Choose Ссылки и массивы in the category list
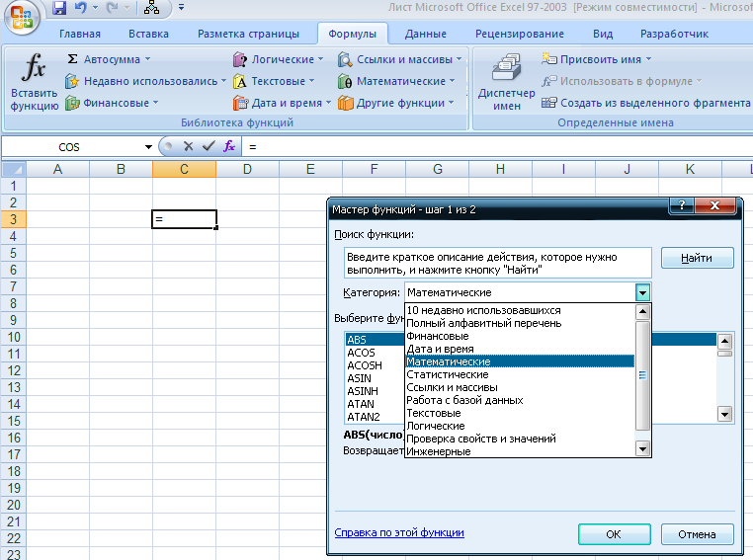 520,387
